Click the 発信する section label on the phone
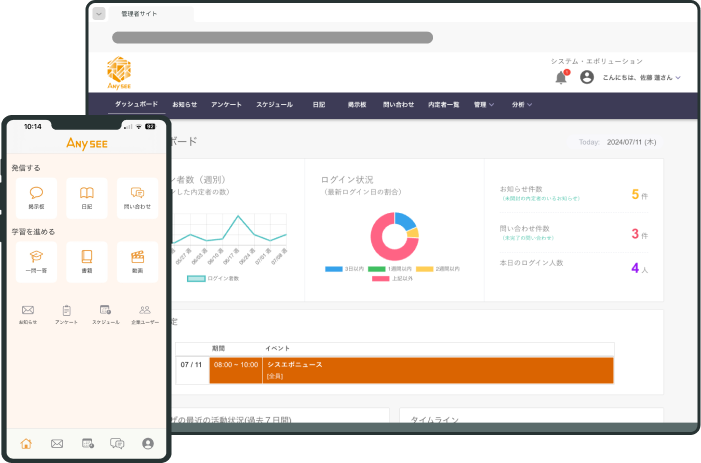 point(26,168)
